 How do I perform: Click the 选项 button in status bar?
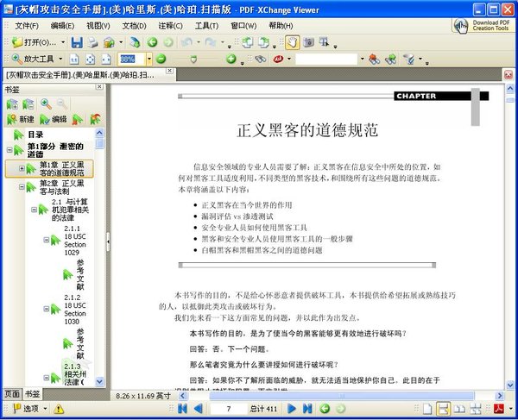24,408
